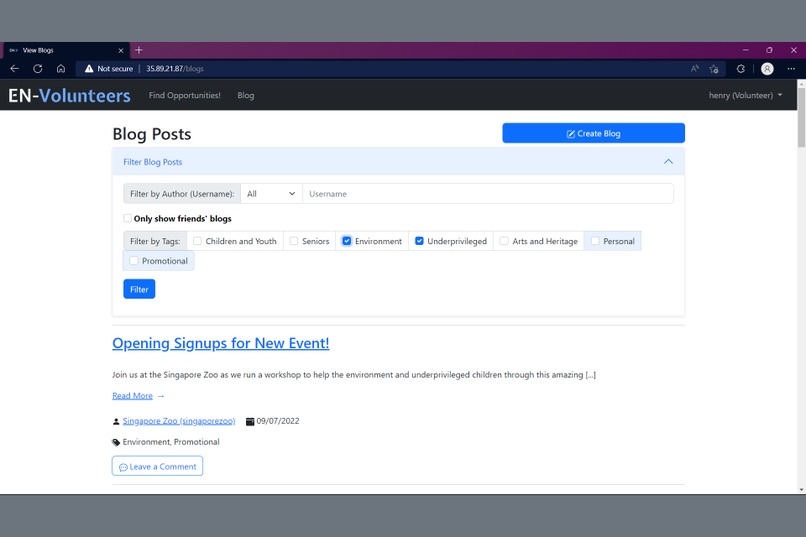Select the View Blogs browser tab
The width and height of the screenshot is (806, 537).
pyautogui.click(x=66, y=50)
